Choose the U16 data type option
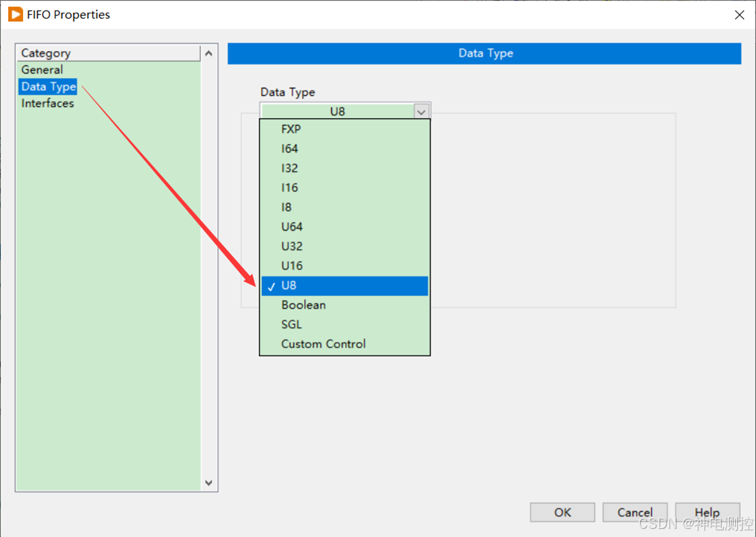The image size is (756, 537). pos(344,265)
